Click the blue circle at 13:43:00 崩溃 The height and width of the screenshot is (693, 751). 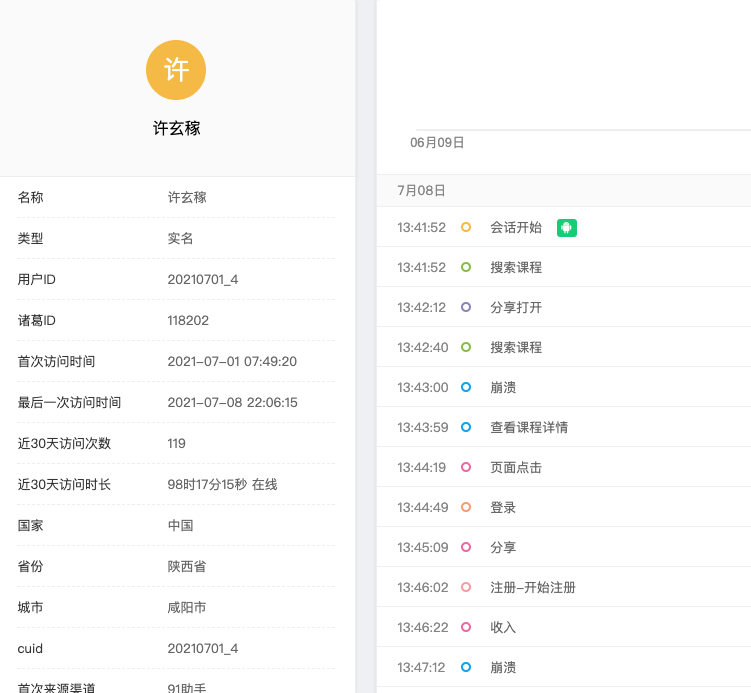(x=466, y=387)
